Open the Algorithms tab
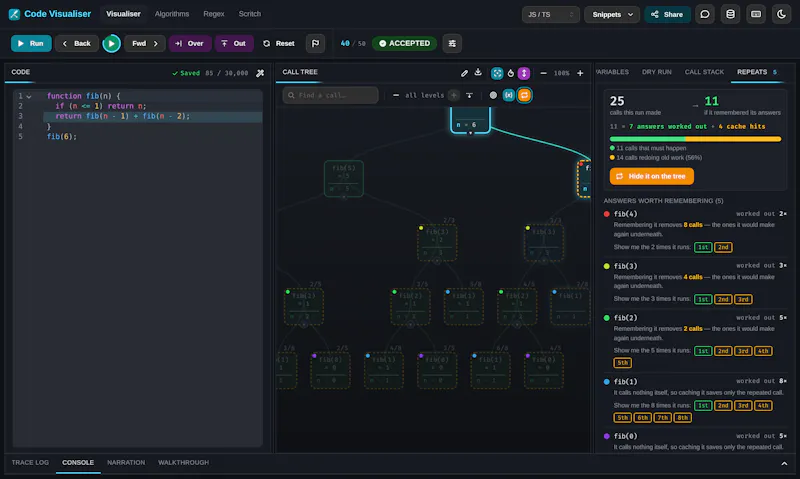This screenshot has width=800, height=479. point(172,14)
